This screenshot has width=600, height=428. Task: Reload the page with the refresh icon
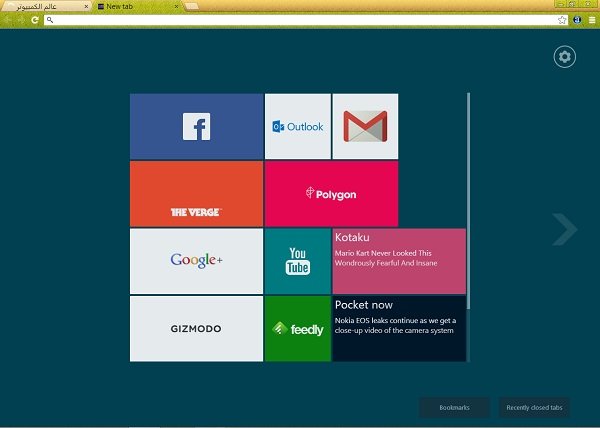click(x=35, y=20)
